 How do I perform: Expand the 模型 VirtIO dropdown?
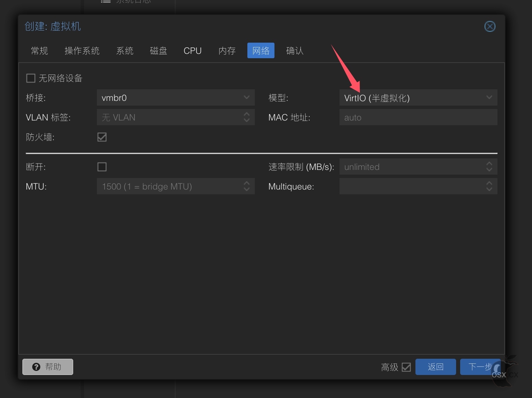489,97
